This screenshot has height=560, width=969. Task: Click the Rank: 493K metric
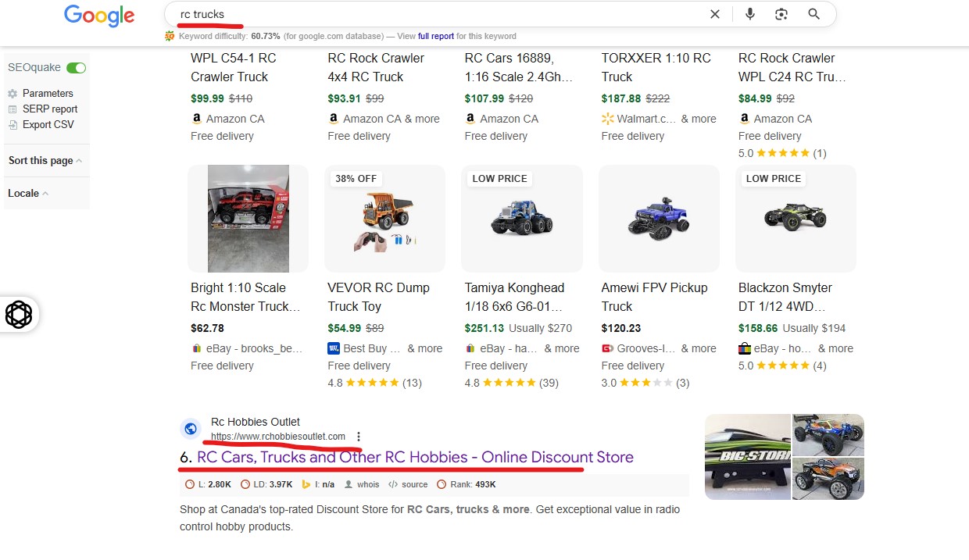coord(467,484)
